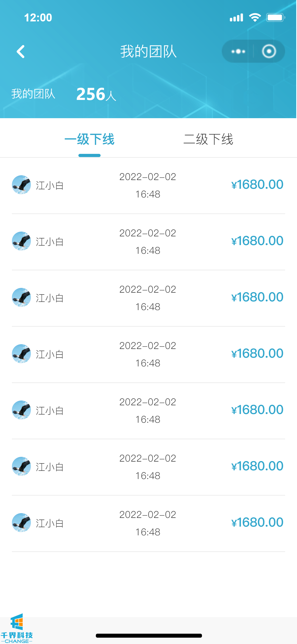Tap the second row's ¥1680.00 amount

(x=257, y=241)
